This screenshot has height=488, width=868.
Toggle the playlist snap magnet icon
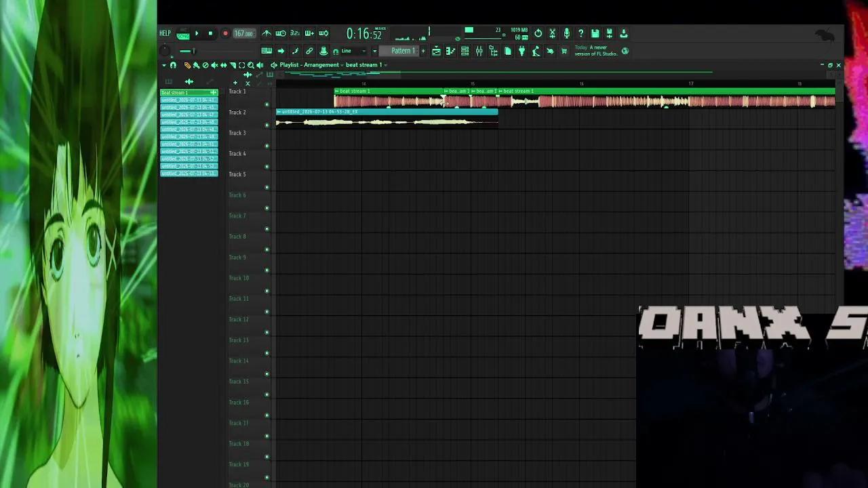pyautogui.click(x=173, y=65)
